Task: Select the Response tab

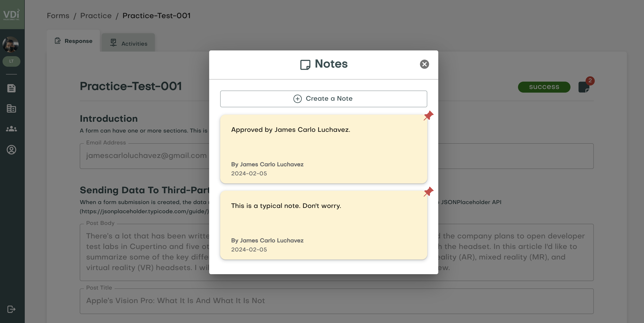Action: tap(73, 41)
